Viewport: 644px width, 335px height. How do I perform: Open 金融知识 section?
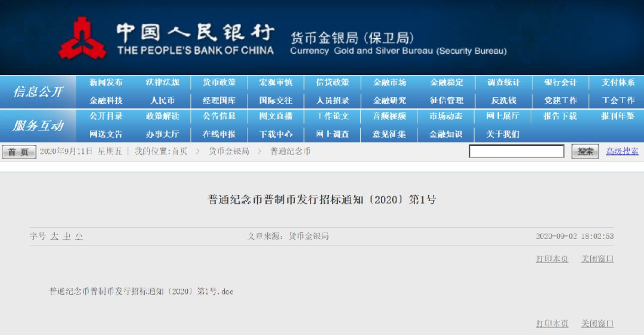(447, 134)
